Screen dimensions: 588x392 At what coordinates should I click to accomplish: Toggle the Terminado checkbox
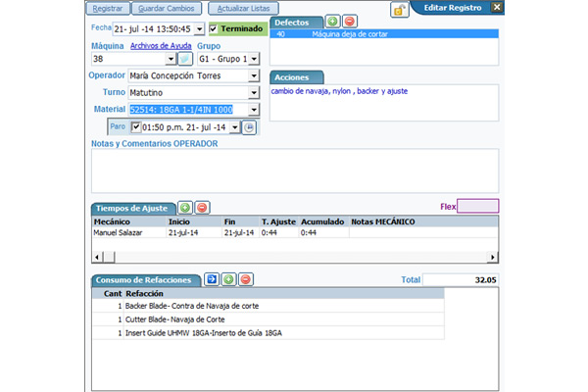coord(216,29)
